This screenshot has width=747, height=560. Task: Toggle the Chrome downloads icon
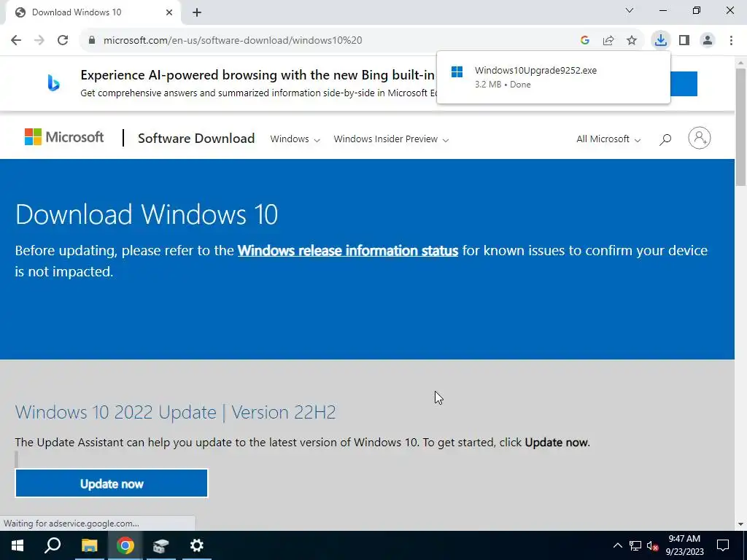click(660, 40)
